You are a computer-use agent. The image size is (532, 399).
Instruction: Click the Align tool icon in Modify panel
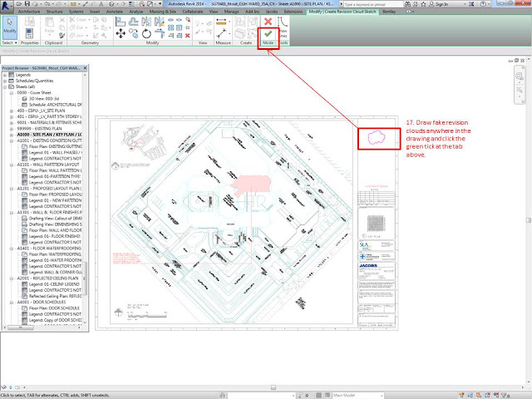pos(120,22)
